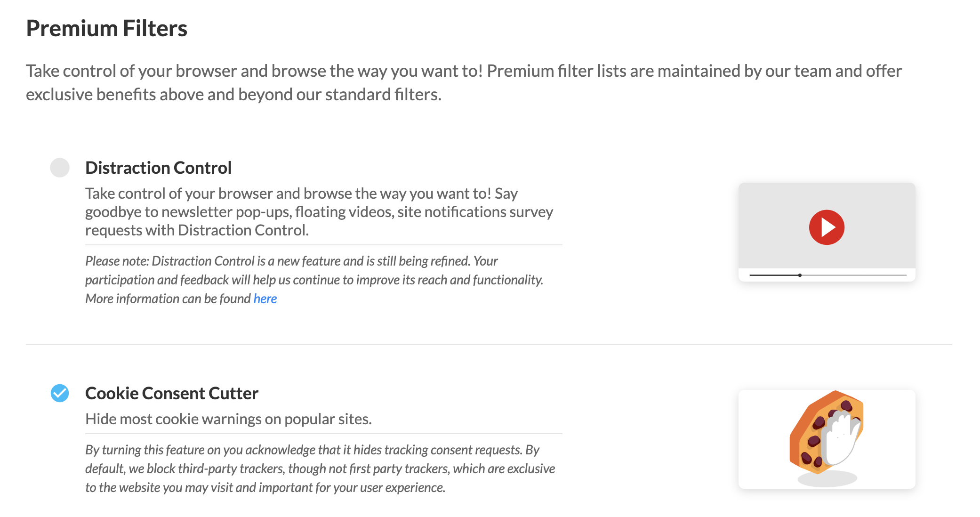Image resolution: width=980 pixels, height=517 pixels.
Task: Click the Distraction Control description text
Action: pos(319,212)
